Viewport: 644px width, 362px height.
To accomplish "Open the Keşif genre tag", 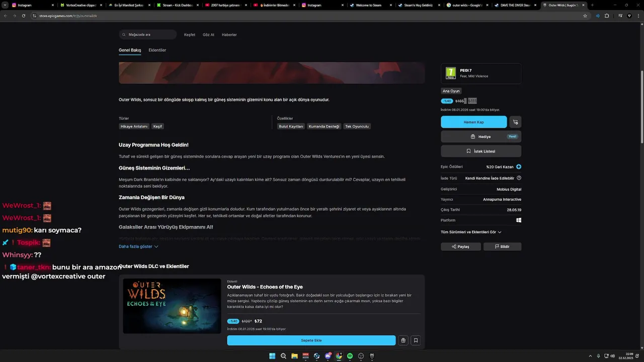I will click(158, 127).
